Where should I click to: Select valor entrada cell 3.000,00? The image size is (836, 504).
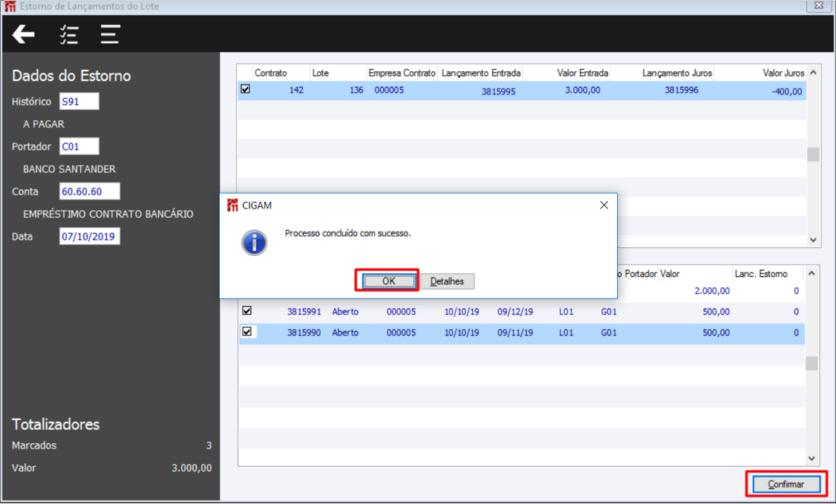583,90
